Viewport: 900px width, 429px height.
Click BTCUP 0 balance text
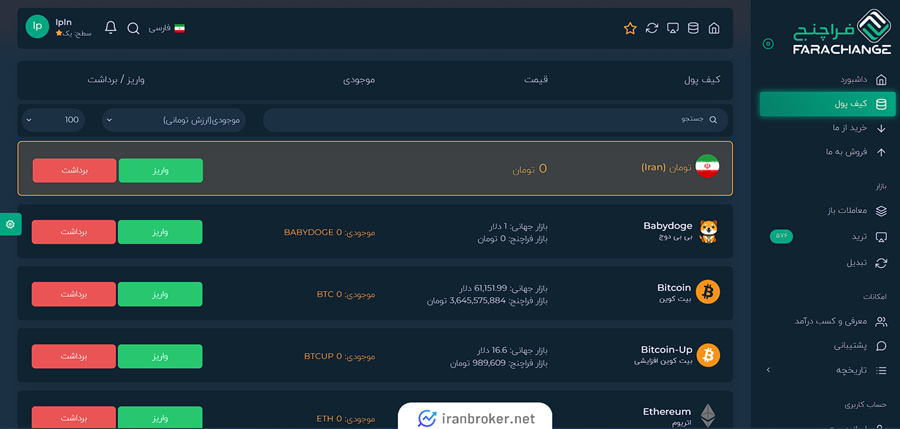339,356
